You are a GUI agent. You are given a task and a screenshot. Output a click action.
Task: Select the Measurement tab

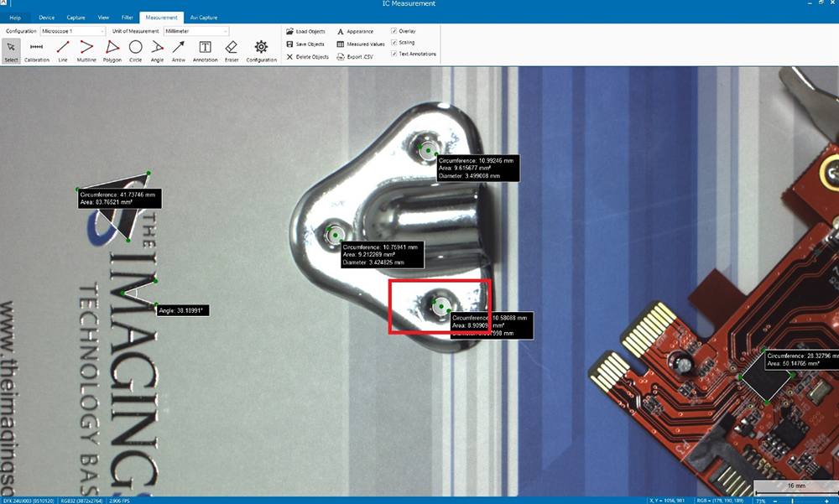(161, 18)
